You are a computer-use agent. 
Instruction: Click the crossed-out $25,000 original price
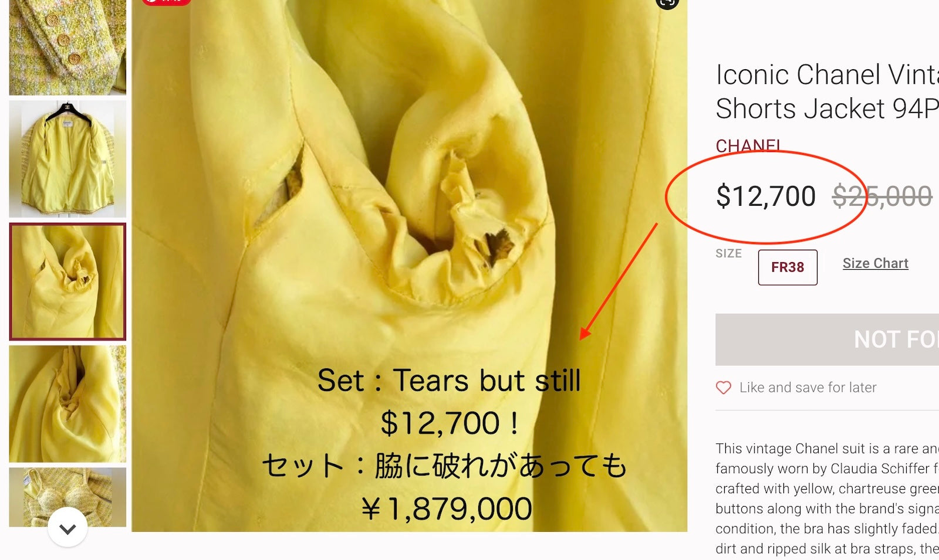click(x=882, y=196)
